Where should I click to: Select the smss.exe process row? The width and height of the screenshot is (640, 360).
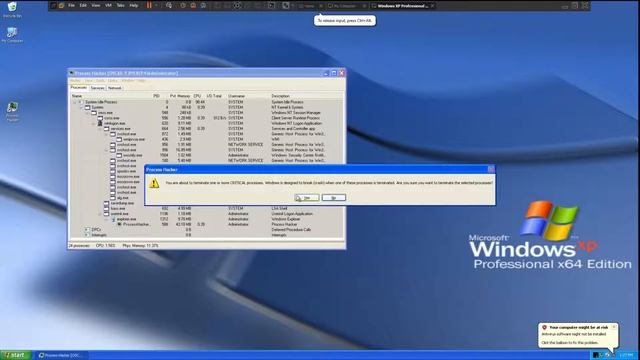(x=206, y=113)
